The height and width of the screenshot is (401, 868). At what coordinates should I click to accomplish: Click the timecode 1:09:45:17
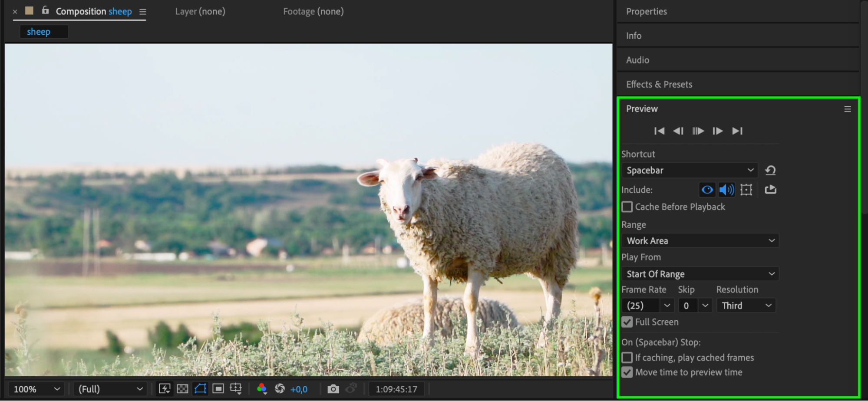tap(396, 389)
